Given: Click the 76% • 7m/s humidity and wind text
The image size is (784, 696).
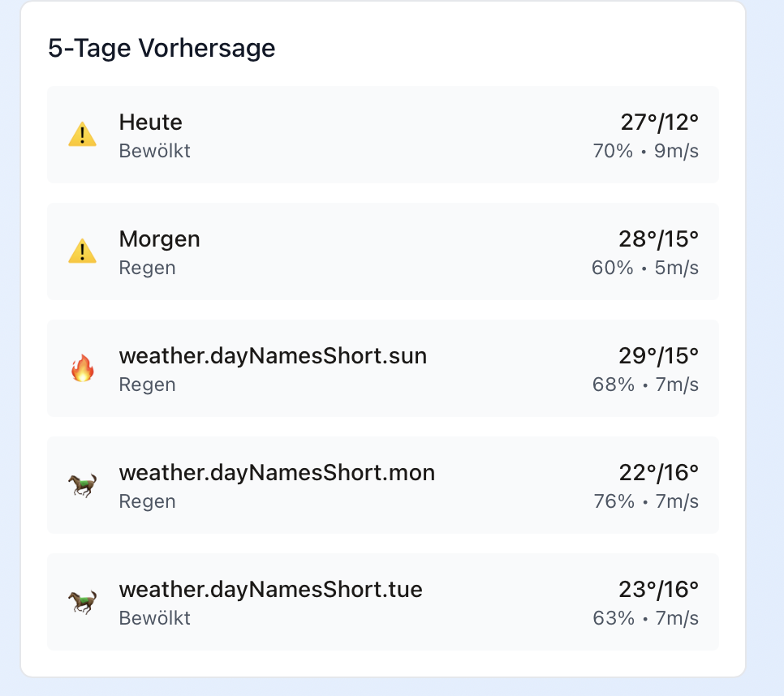Looking at the screenshot, I should pyautogui.click(x=645, y=501).
